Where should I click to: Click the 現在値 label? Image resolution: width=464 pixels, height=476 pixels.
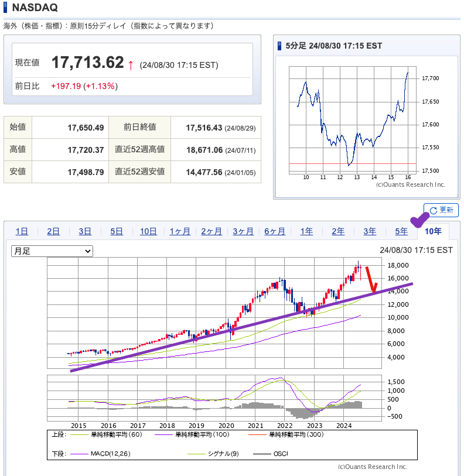(x=28, y=63)
